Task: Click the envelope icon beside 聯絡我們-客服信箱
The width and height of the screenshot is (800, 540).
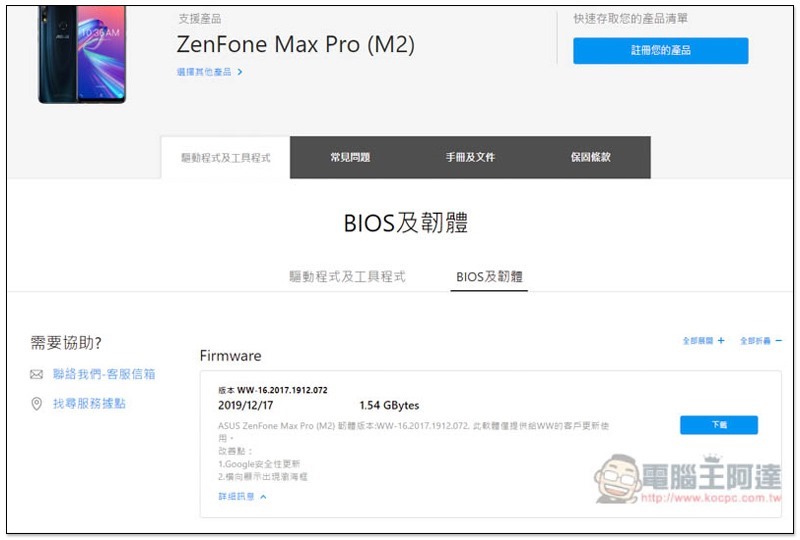Action: pos(37,375)
